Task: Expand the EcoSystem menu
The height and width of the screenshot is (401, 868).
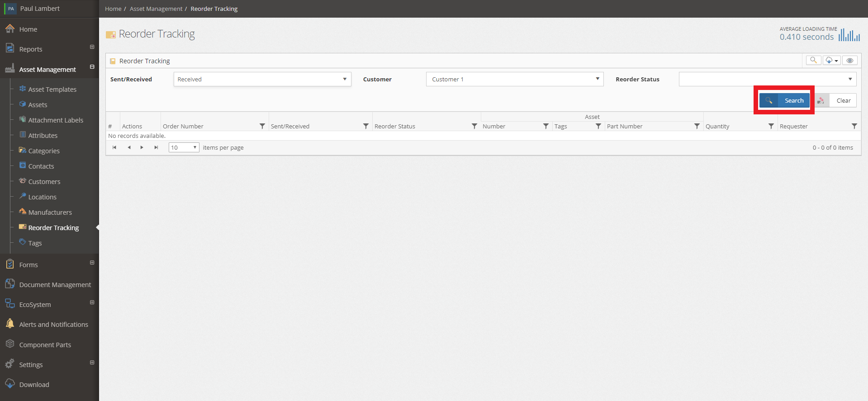Action: [x=92, y=302]
